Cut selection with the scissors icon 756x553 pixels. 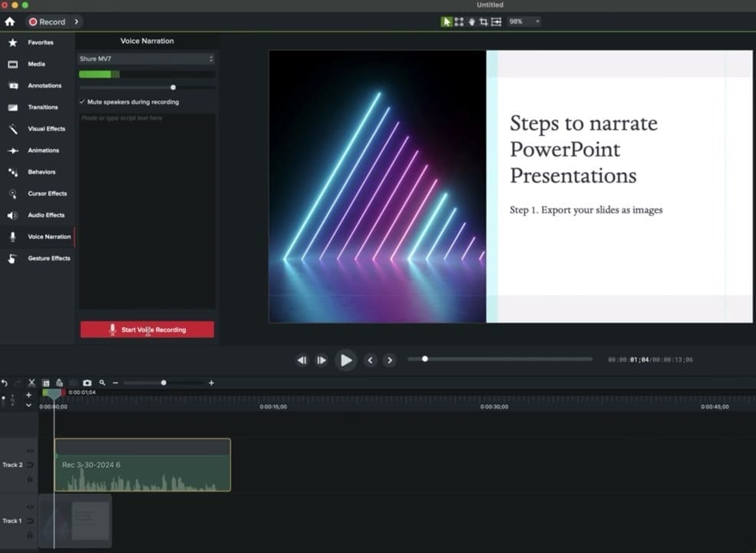point(31,382)
